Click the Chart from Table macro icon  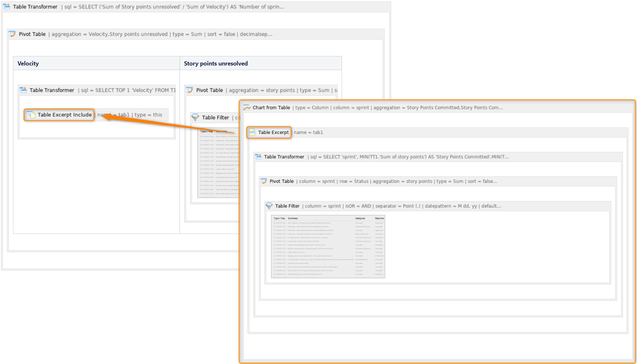pos(247,108)
